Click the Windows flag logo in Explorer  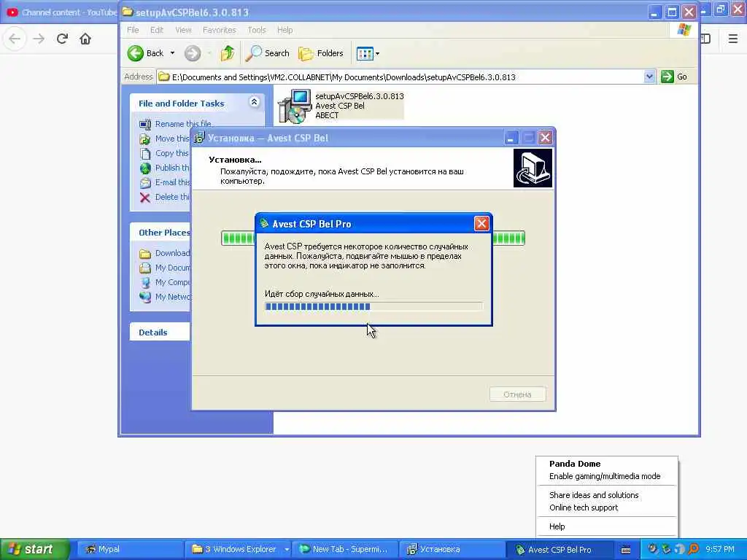pyautogui.click(x=684, y=30)
